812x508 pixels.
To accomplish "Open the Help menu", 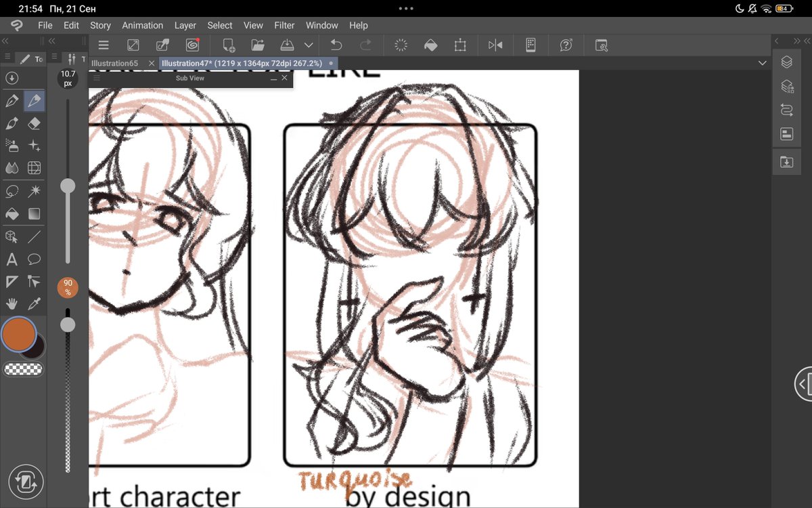I will pos(359,25).
